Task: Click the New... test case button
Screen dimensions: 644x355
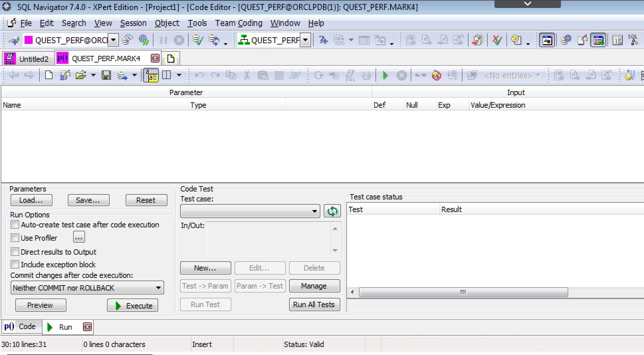Action: tap(206, 268)
